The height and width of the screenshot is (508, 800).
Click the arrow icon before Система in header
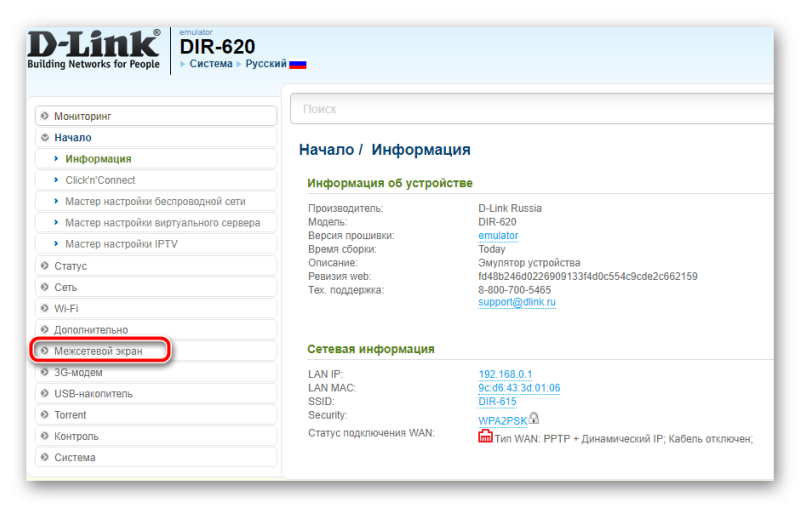183,64
